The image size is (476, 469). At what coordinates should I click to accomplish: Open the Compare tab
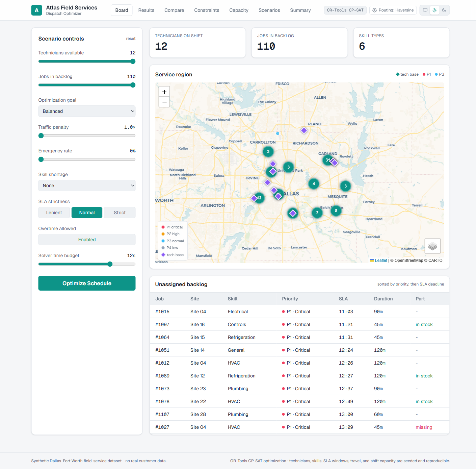point(174,10)
